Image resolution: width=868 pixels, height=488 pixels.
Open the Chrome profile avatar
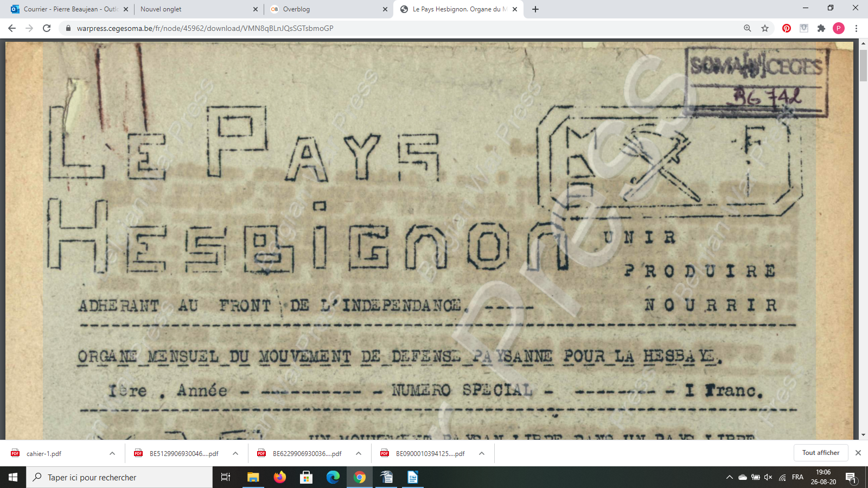[x=839, y=28]
